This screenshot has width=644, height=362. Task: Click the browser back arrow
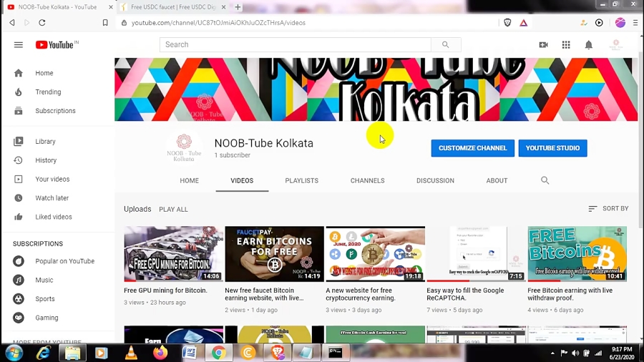click(12, 23)
